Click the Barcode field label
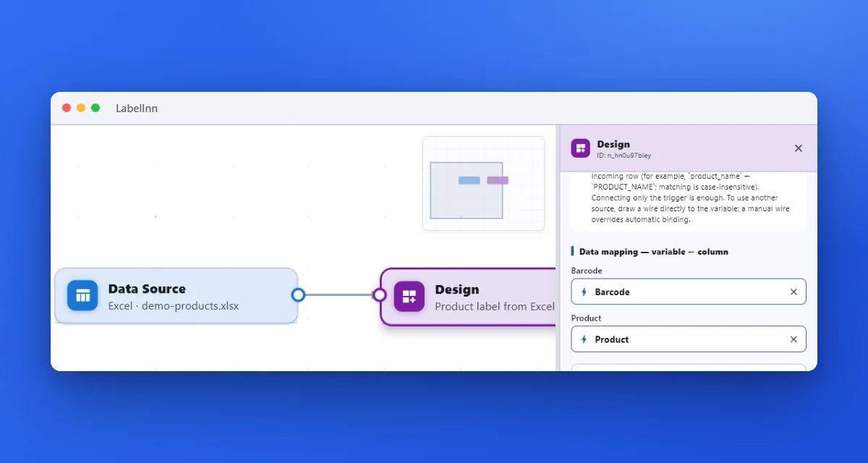This screenshot has width=868, height=463. [x=587, y=271]
